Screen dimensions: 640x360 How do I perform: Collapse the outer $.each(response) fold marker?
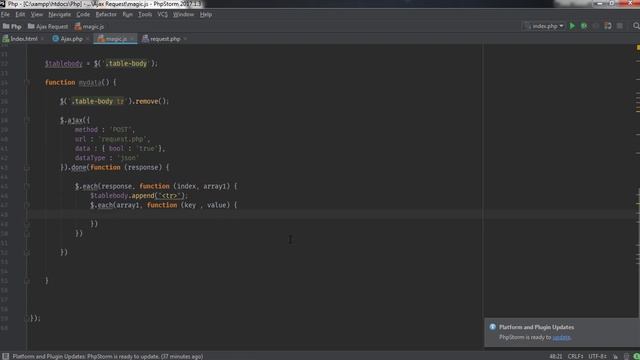click(27, 186)
